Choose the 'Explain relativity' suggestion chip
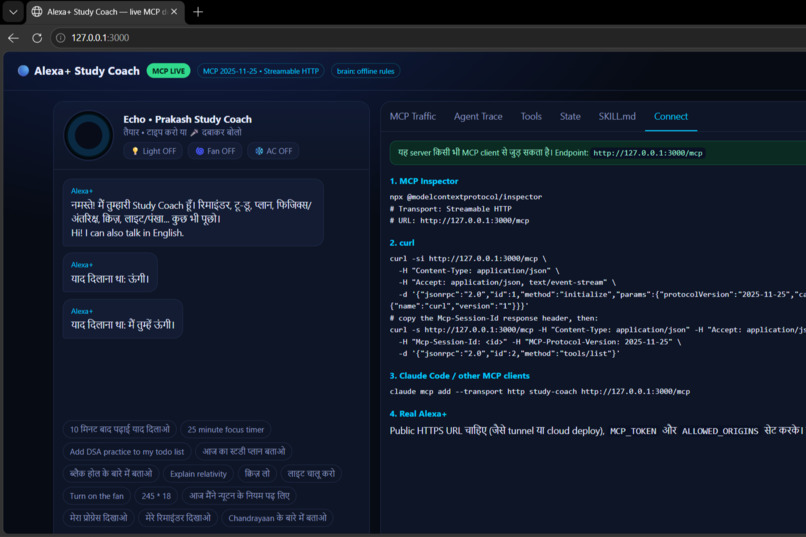This screenshot has width=806, height=537. (x=198, y=474)
